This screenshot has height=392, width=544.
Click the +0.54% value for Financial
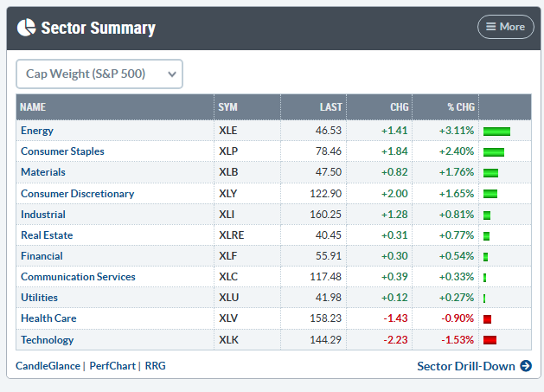point(457,256)
